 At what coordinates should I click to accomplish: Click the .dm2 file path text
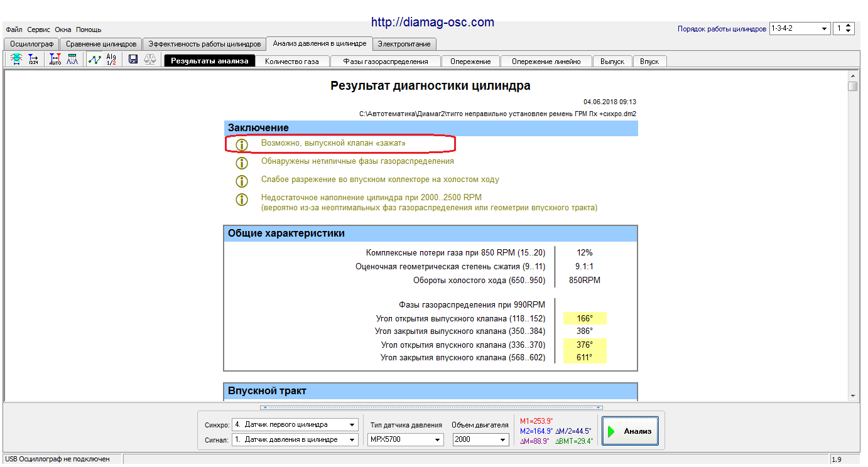tap(497, 114)
